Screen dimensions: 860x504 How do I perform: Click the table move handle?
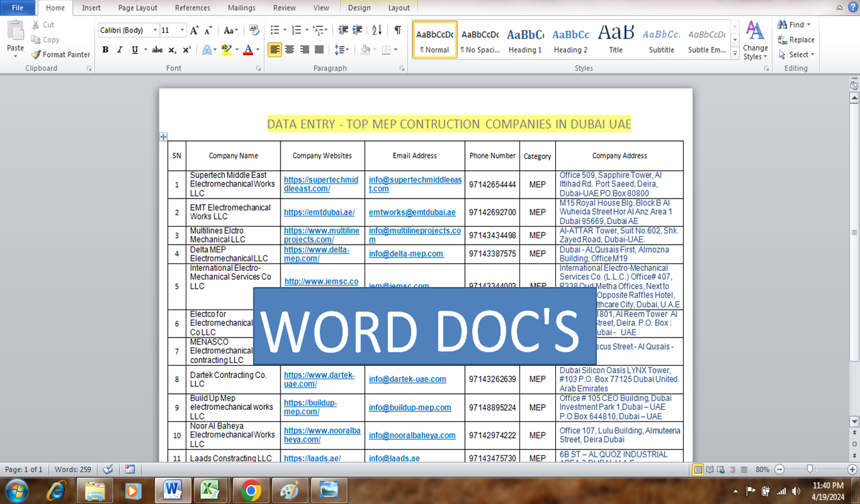[163, 136]
